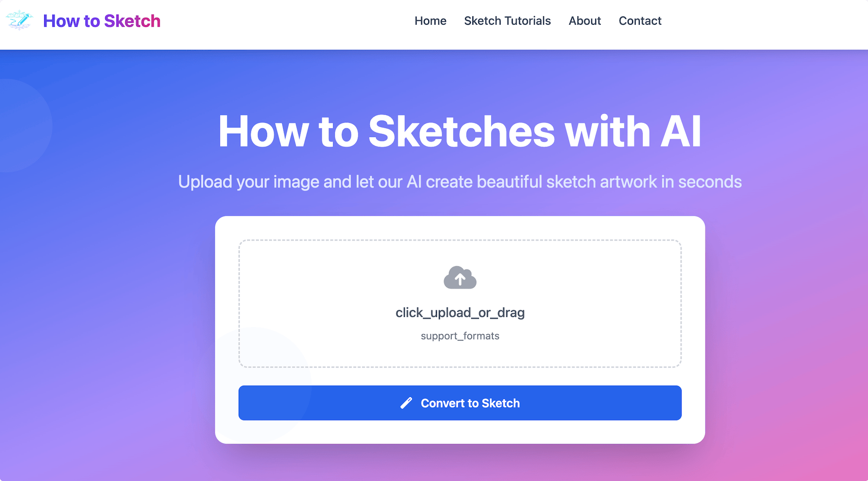Select Contact in the top navigation
868x481 pixels.
[640, 21]
